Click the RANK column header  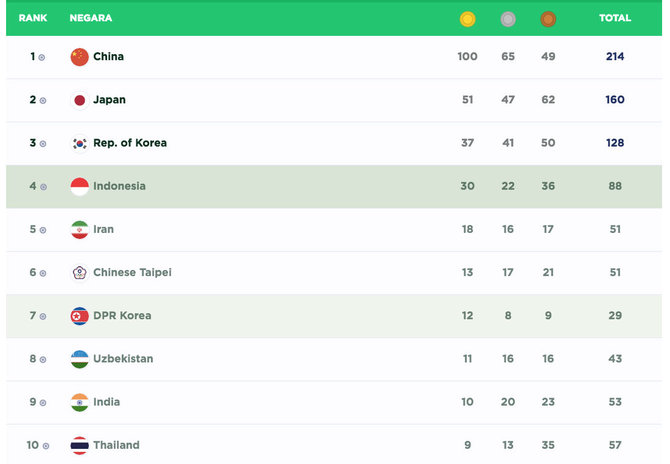[33, 18]
